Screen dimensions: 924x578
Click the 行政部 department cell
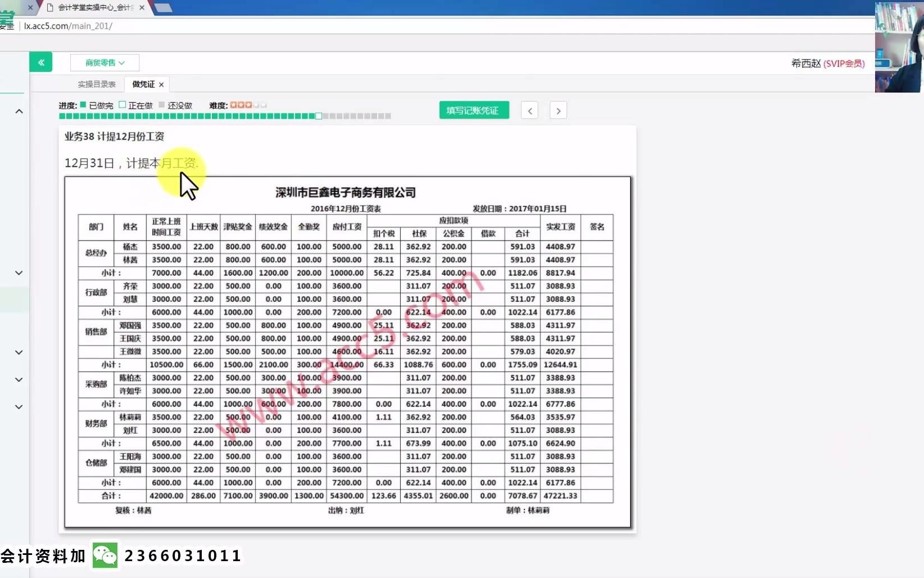[96, 292]
